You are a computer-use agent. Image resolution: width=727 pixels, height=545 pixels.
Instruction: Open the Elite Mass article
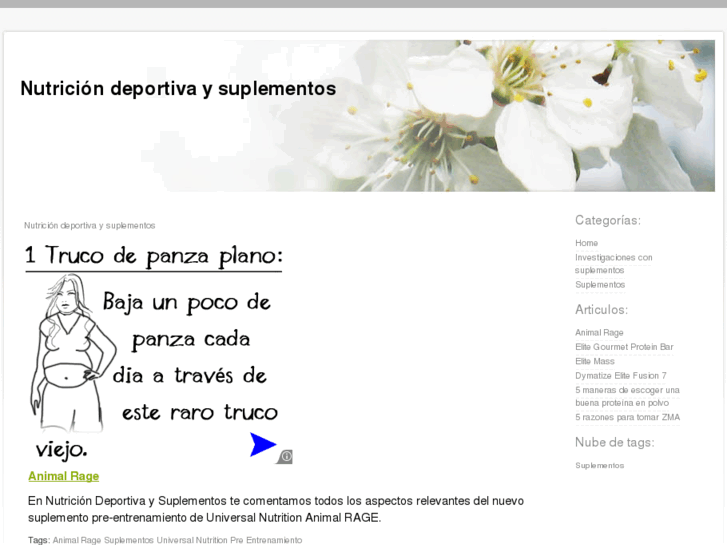pos(595,361)
